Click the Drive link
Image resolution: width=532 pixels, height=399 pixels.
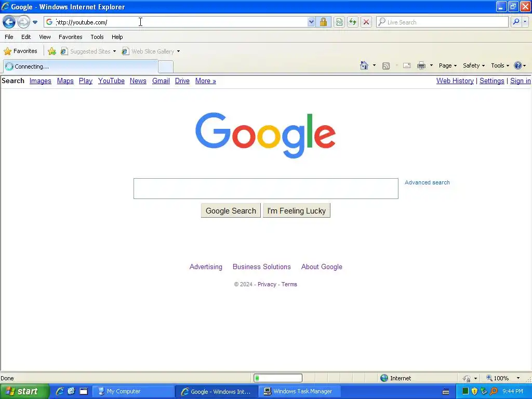pos(182,81)
